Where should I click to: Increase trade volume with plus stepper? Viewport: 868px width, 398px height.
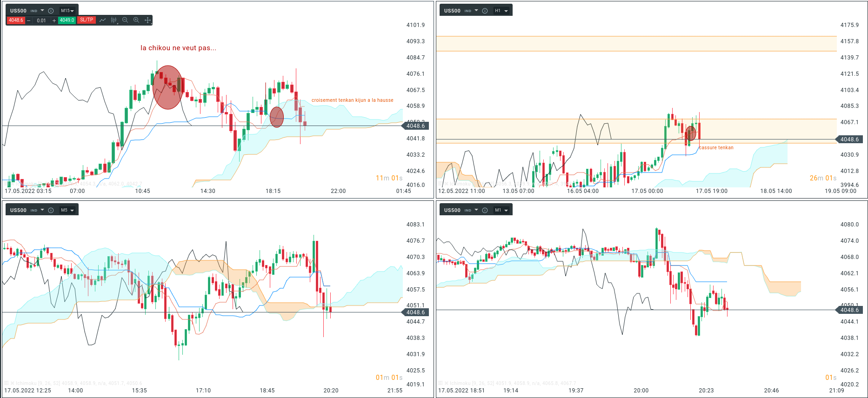point(54,20)
